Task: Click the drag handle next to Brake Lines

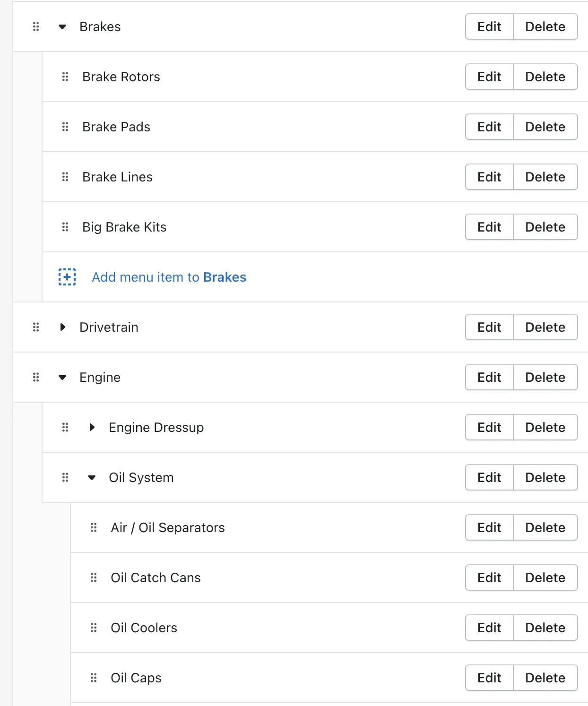Action: click(65, 177)
